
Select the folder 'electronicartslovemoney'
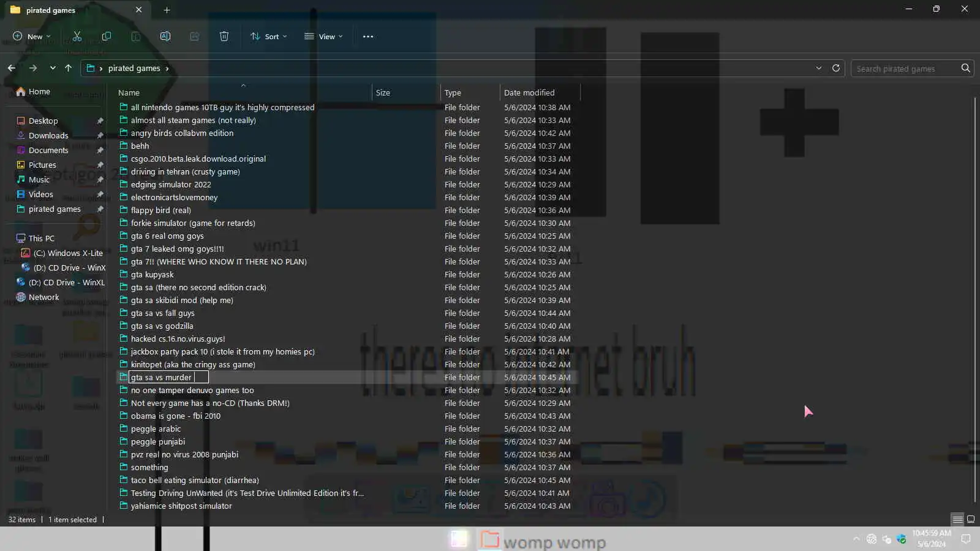[175, 197]
